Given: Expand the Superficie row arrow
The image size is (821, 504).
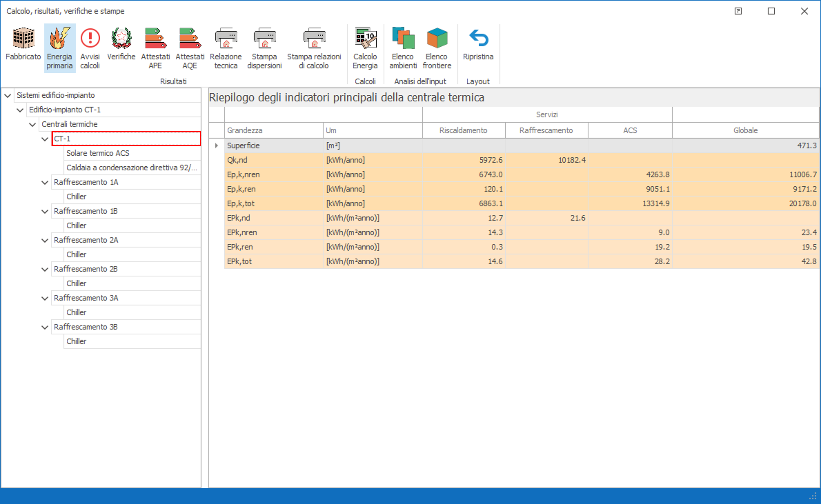Looking at the screenshot, I should [x=216, y=146].
